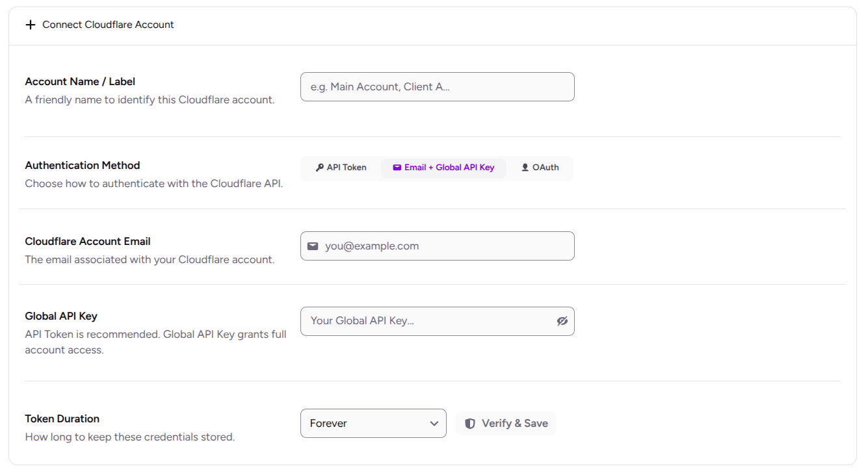Click the person icon on OAuth
Viewport: 868px width, 473px height.
525,168
